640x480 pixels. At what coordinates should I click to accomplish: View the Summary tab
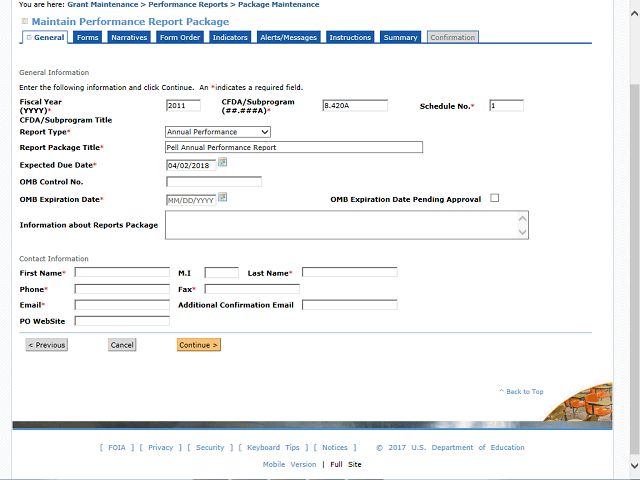coord(400,38)
